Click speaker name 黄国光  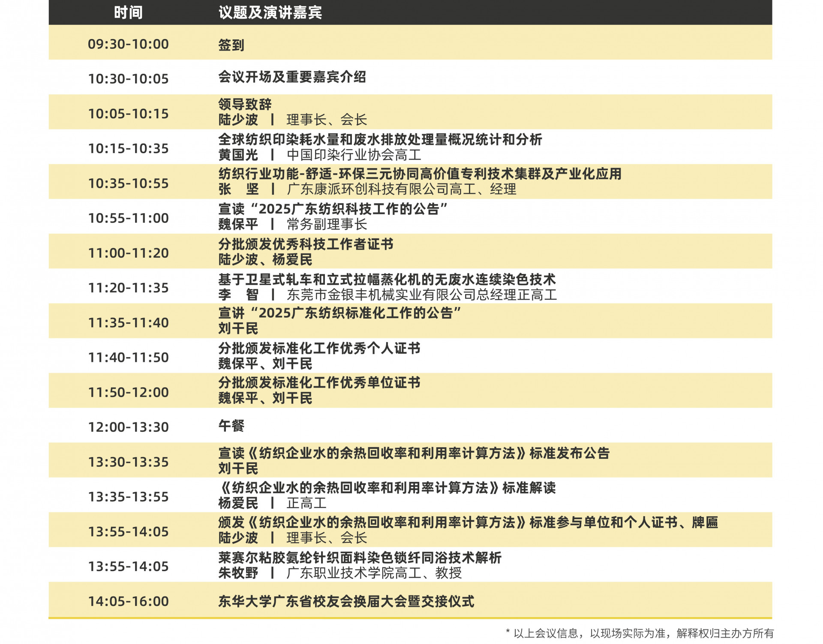coord(238,155)
